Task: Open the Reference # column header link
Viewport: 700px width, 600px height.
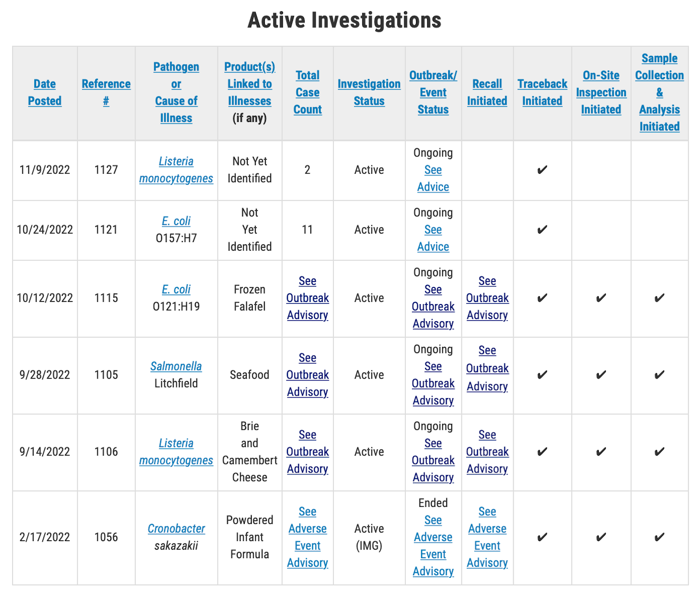Action: [106, 93]
